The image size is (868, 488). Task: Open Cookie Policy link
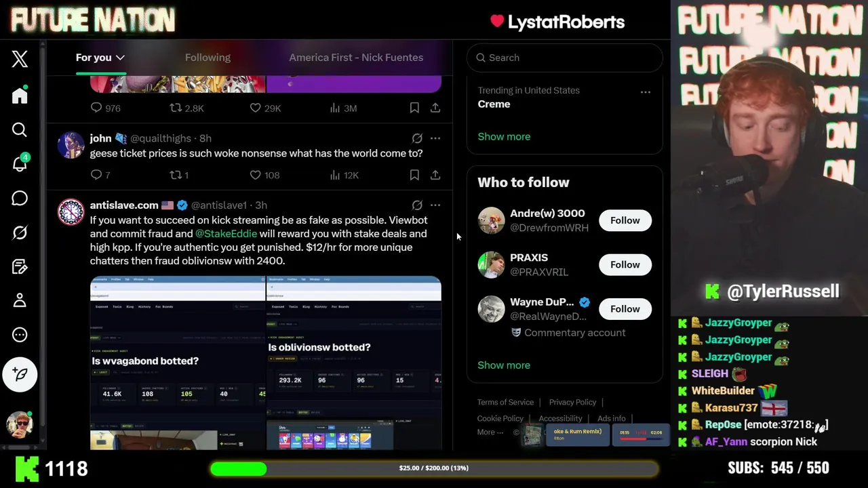click(500, 418)
